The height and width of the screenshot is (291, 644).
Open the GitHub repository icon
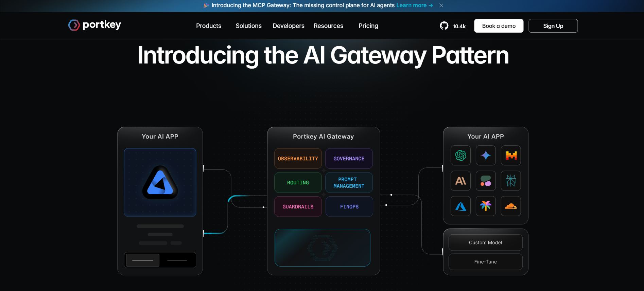tap(444, 26)
